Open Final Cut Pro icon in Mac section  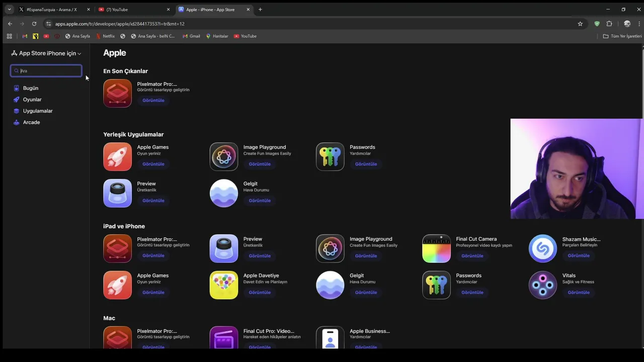coord(223,338)
